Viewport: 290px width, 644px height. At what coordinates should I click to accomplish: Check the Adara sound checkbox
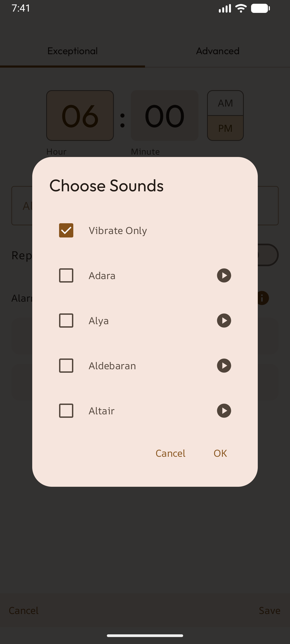point(66,276)
